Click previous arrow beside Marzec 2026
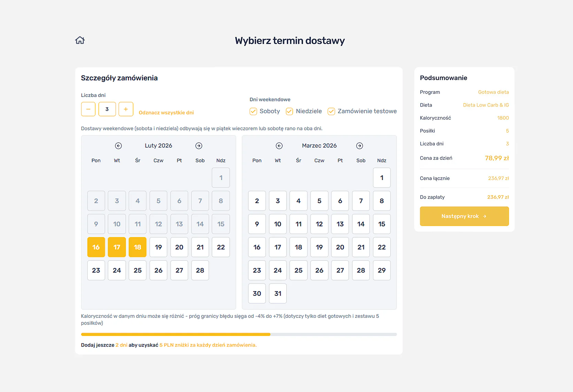The height and width of the screenshot is (392, 573). pos(279,146)
